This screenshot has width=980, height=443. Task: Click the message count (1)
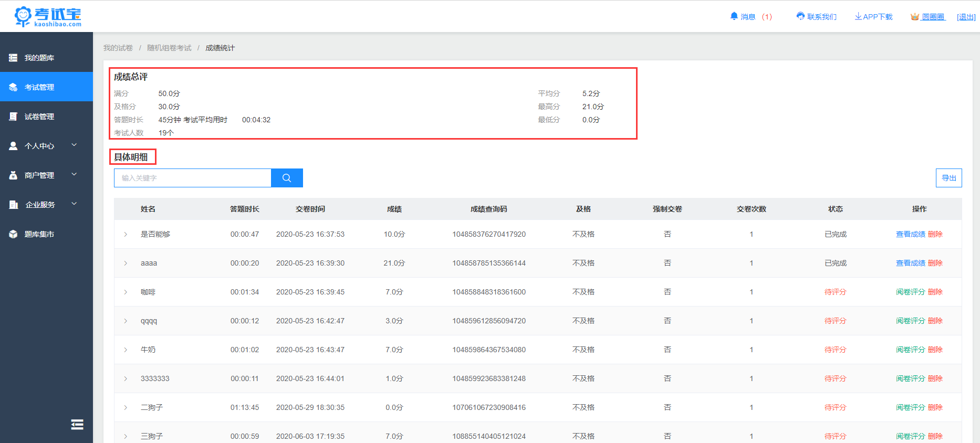coord(767,17)
